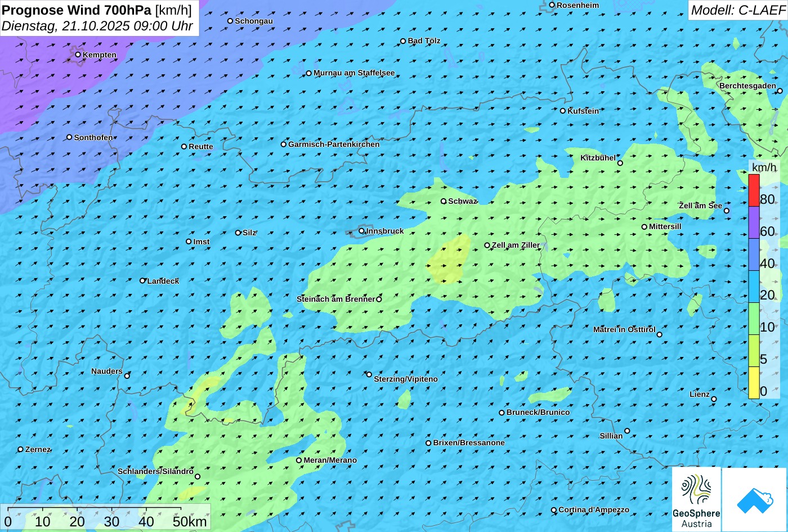Click the Zell am Ziller label
The image size is (788, 532).
pos(516,245)
